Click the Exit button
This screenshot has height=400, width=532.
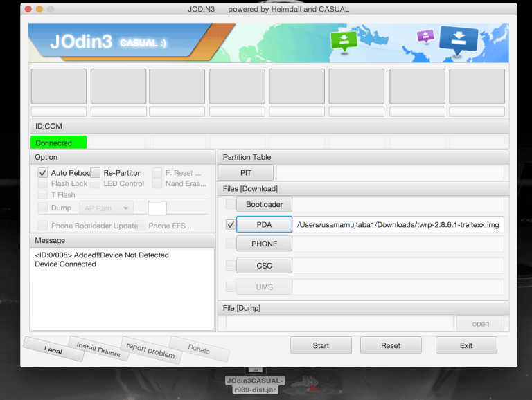point(465,345)
